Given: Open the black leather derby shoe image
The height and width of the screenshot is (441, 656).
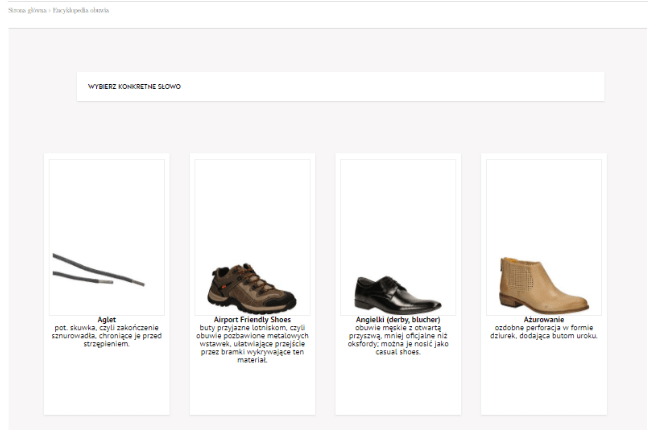Looking at the screenshot, I should coord(398,237).
